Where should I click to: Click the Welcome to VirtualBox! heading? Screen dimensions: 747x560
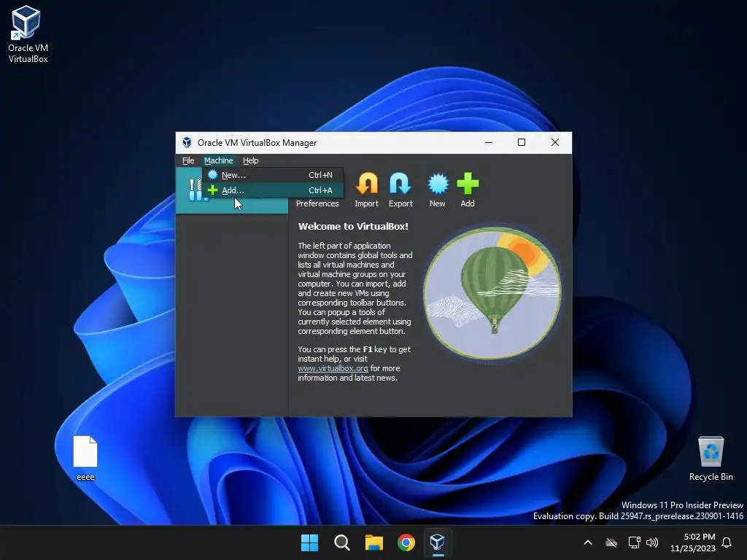tap(353, 227)
